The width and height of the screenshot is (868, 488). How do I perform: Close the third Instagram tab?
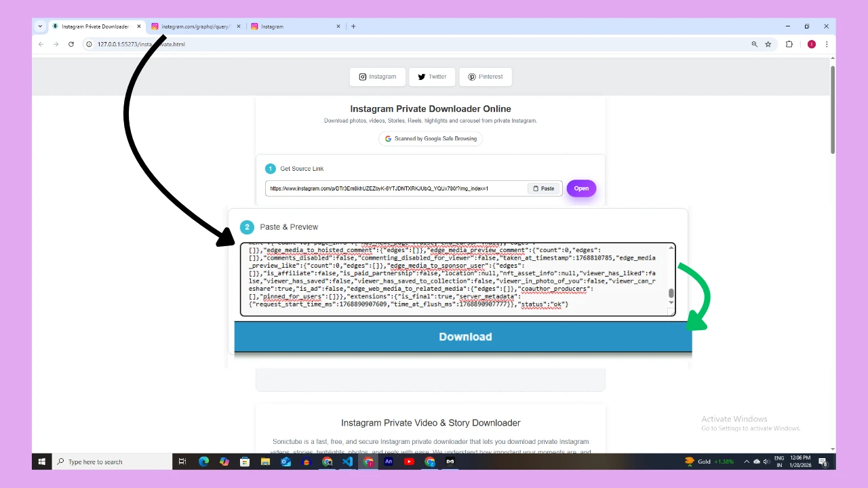[x=338, y=26]
